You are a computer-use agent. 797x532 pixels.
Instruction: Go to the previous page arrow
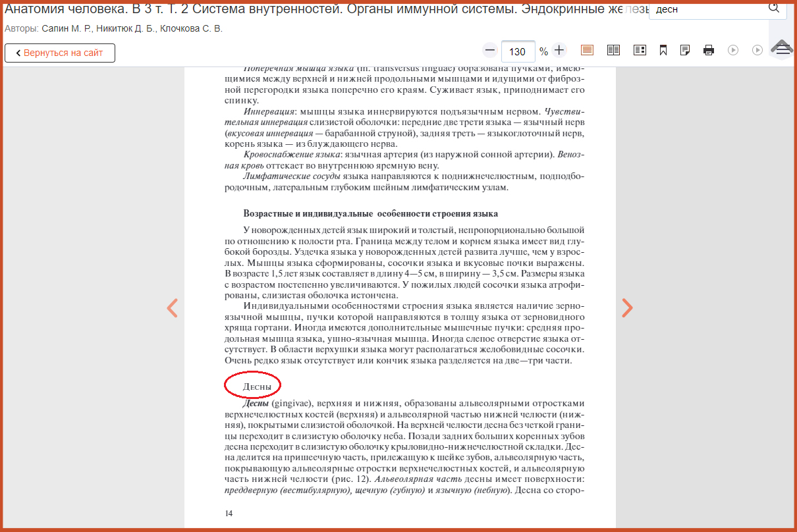[x=172, y=307]
